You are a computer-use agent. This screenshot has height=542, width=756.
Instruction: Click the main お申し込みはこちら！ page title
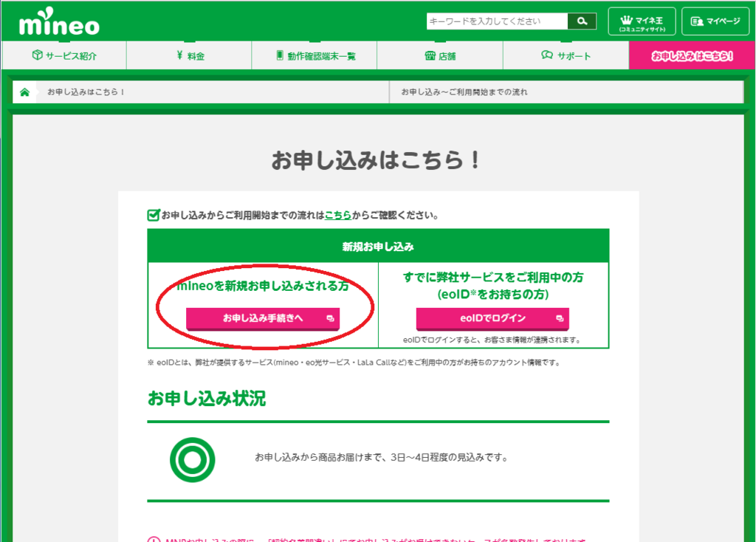pyautogui.click(x=376, y=160)
